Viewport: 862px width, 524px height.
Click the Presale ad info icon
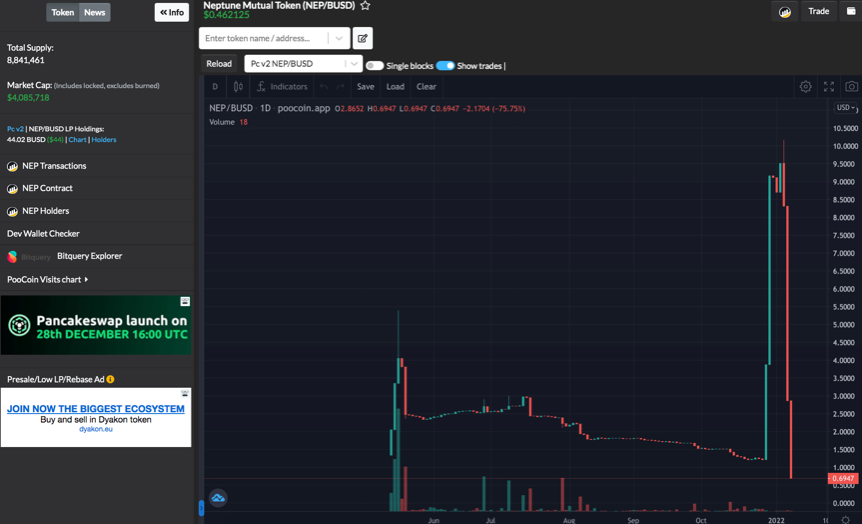(x=110, y=379)
